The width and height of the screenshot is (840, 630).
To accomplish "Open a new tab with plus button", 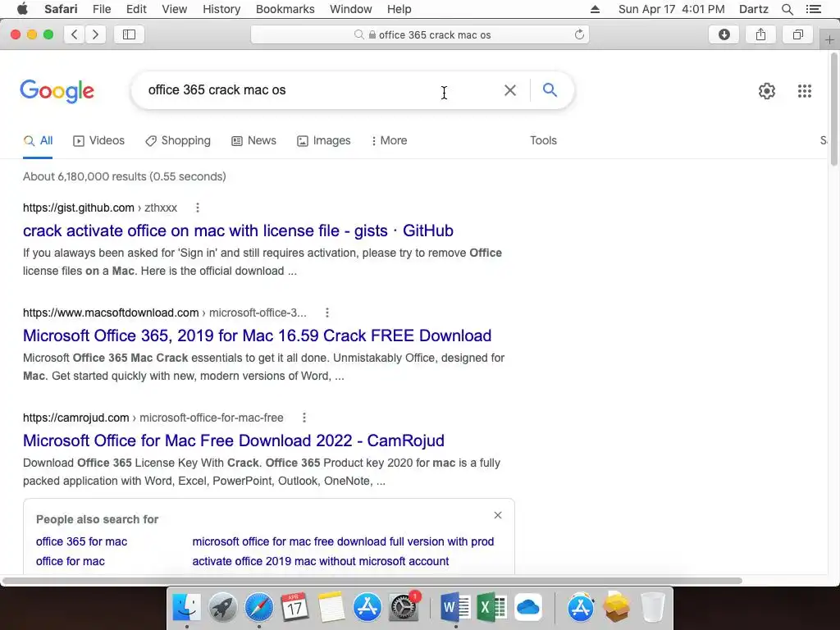I will coord(829,40).
